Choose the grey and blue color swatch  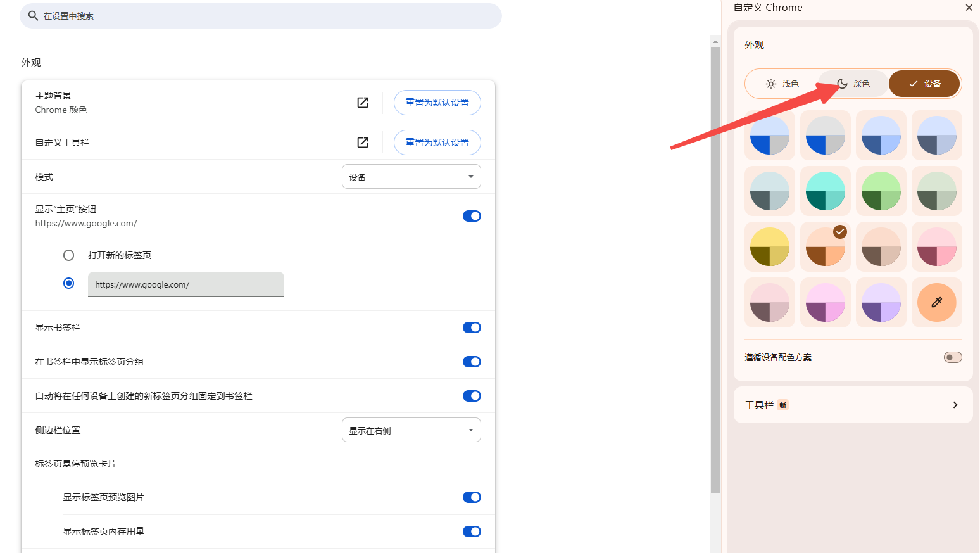826,136
